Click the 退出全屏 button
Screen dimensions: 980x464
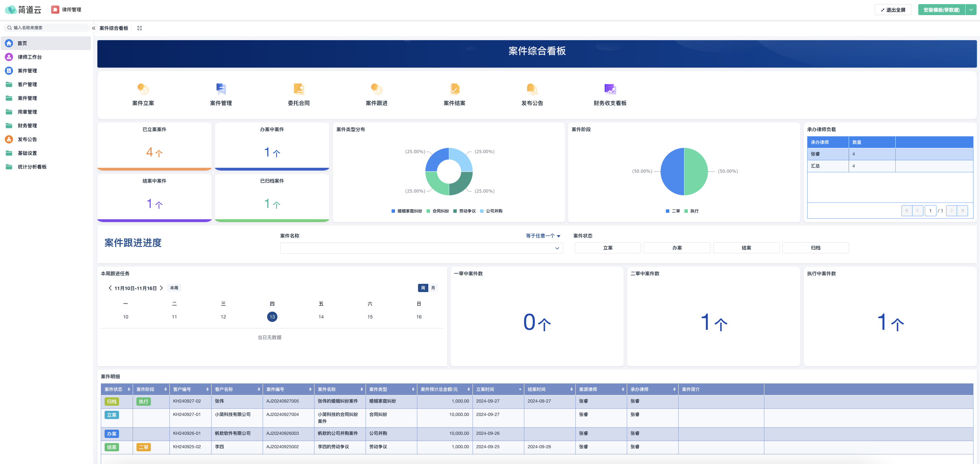(893, 9)
